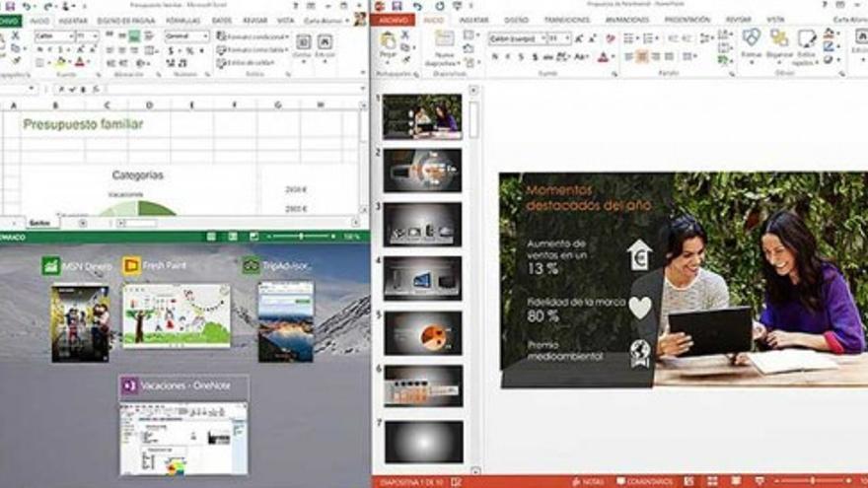This screenshot has width=868, height=488.
Task: Open the INSERTAR tab in Excel
Action: click(73, 21)
